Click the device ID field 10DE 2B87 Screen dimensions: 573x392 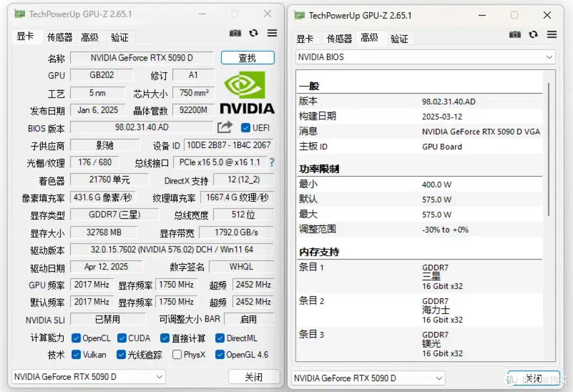click(x=229, y=145)
